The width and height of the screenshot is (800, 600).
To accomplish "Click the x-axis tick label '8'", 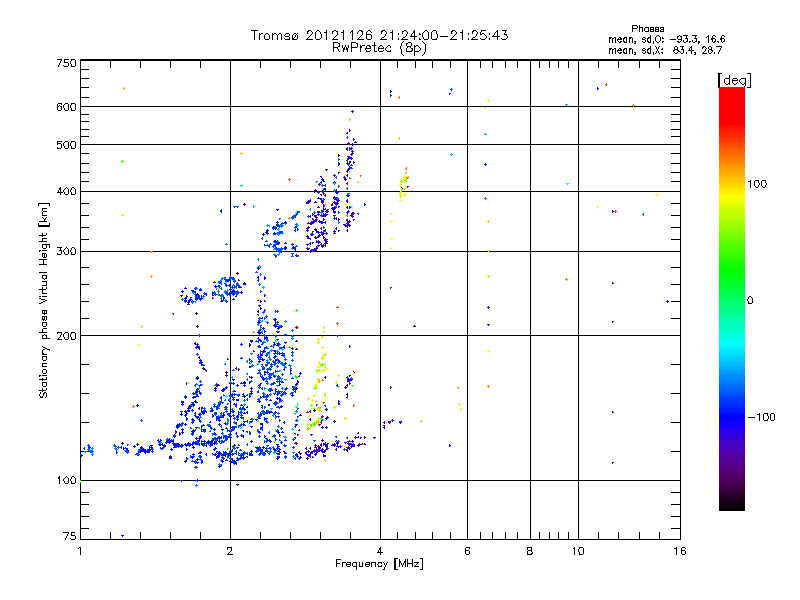I will pyautogui.click(x=530, y=551).
